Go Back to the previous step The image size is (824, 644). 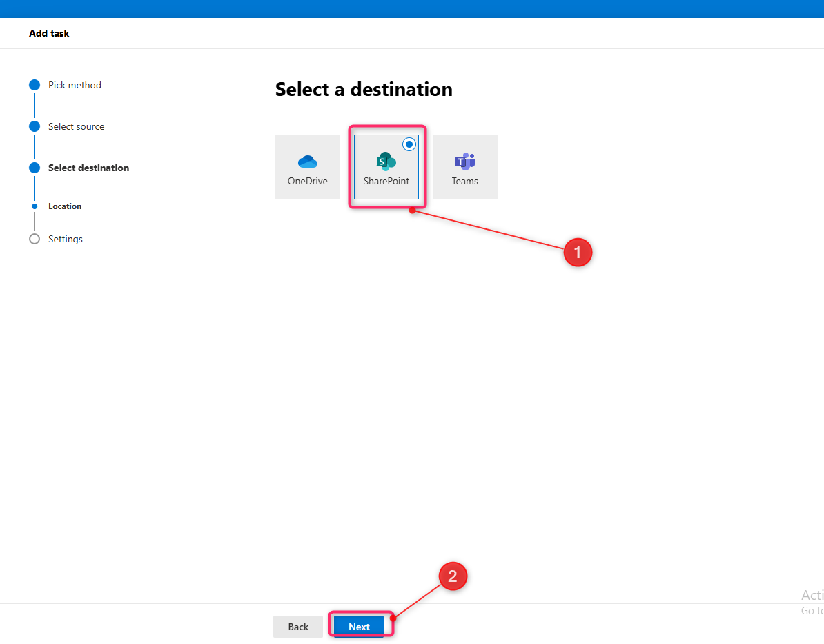coord(298,626)
